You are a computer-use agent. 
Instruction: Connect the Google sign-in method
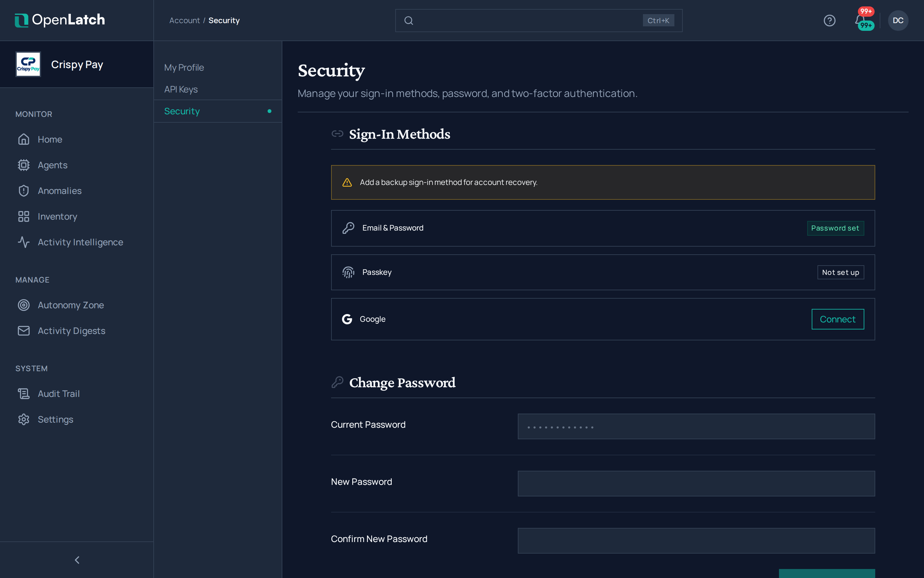(x=838, y=319)
